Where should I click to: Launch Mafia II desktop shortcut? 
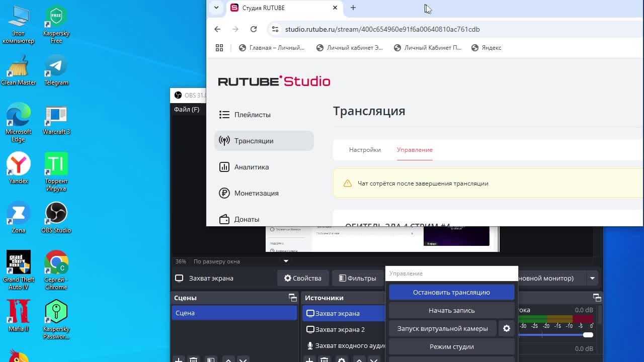18,316
